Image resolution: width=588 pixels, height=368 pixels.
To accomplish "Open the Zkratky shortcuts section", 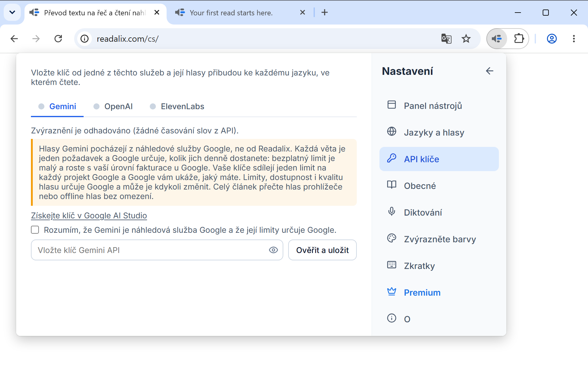I will click(439, 266).
